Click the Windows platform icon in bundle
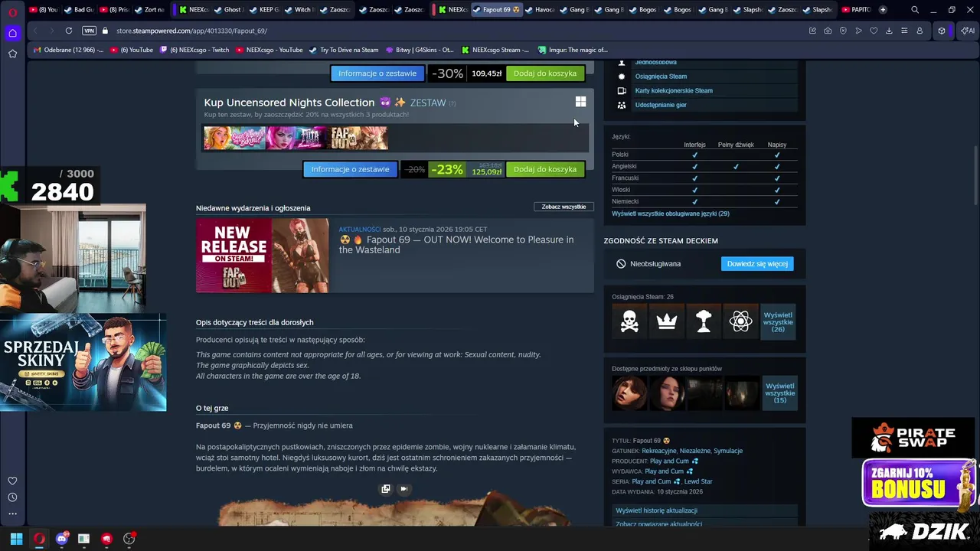 pos(580,102)
